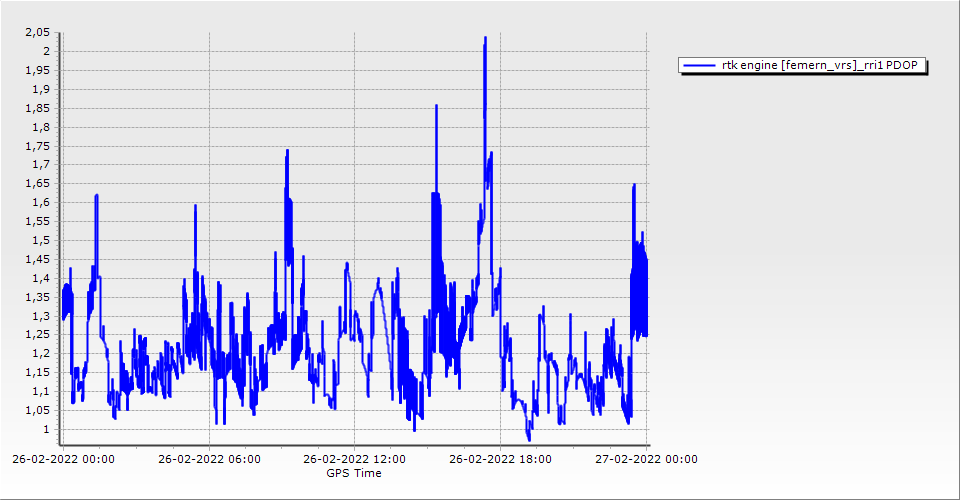Click the 2,05 value on the Y axis
This screenshot has width=960, height=500.
36,32
